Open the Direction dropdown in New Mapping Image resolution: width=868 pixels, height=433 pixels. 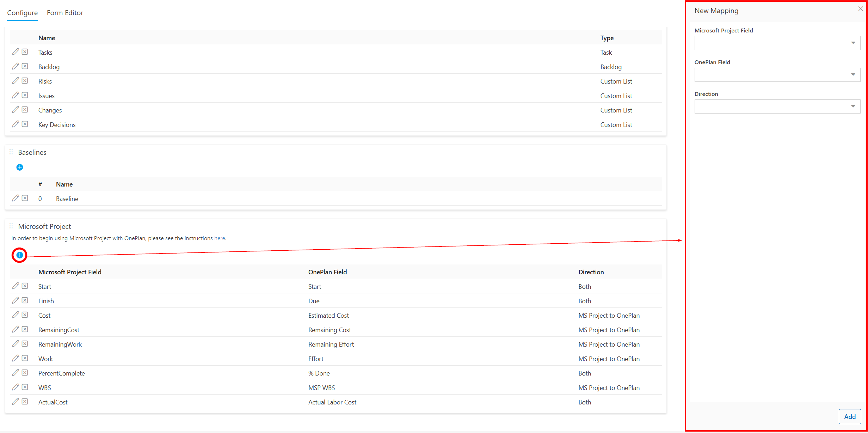777,106
